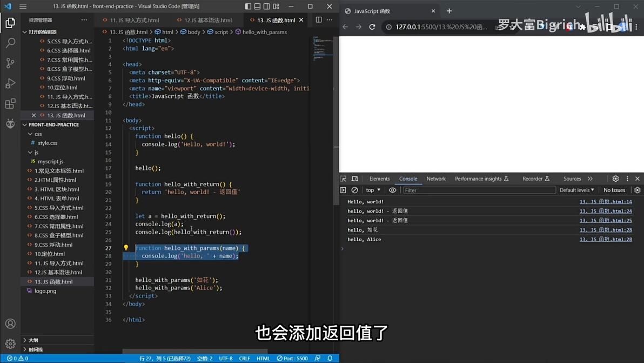
Task: Toggle the bottom panel layout icon
Action: pos(257,6)
